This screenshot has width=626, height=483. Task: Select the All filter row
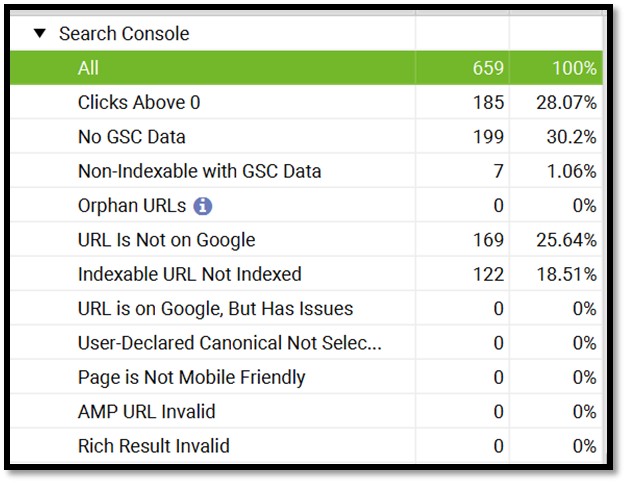pos(306,68)
